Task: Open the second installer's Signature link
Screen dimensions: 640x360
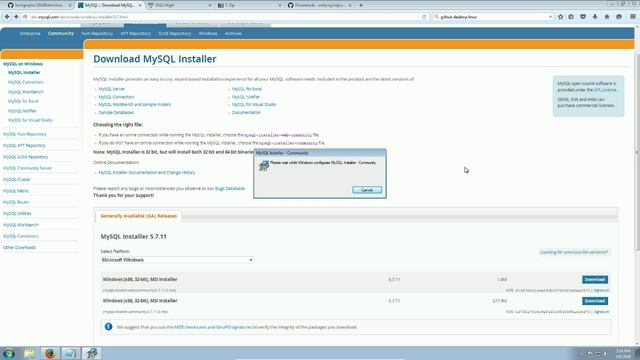Action: pos(601,311)
